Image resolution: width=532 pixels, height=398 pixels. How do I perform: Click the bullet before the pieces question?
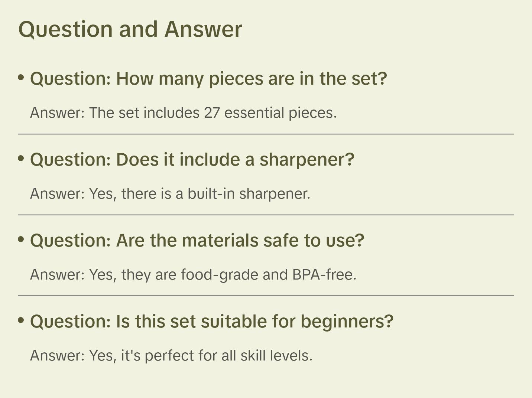coord(21,77)
